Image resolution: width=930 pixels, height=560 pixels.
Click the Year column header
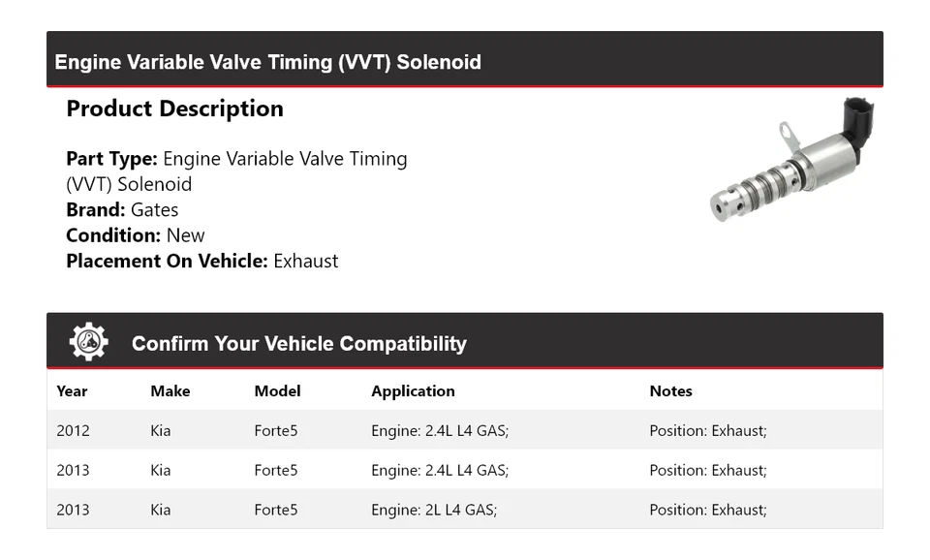72,391
